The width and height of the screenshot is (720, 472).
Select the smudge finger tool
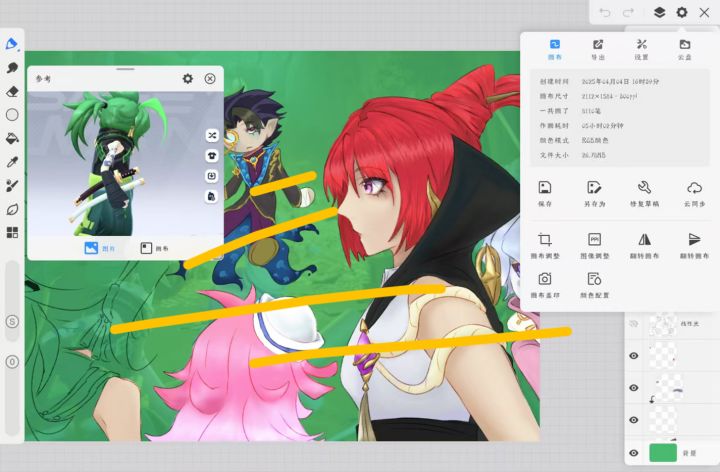pos(12,67)
